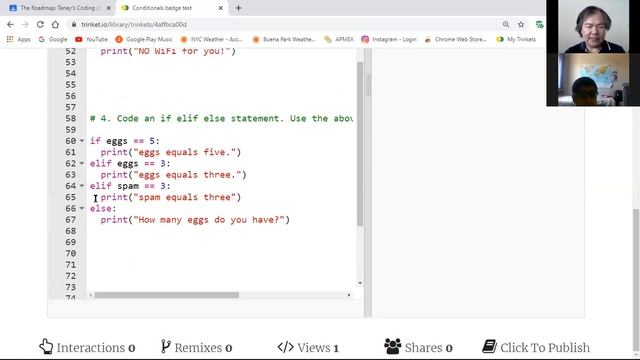Click the print "spam equals three" line

(x=171, y=197)
